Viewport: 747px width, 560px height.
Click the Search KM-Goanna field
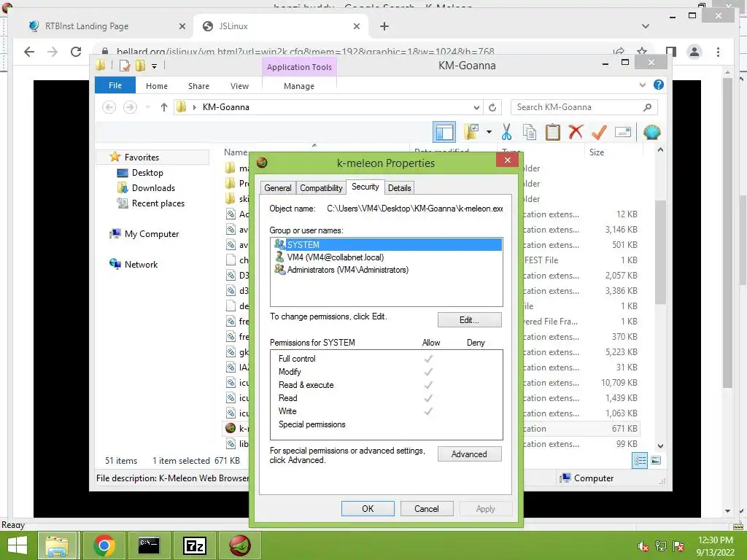584,107
